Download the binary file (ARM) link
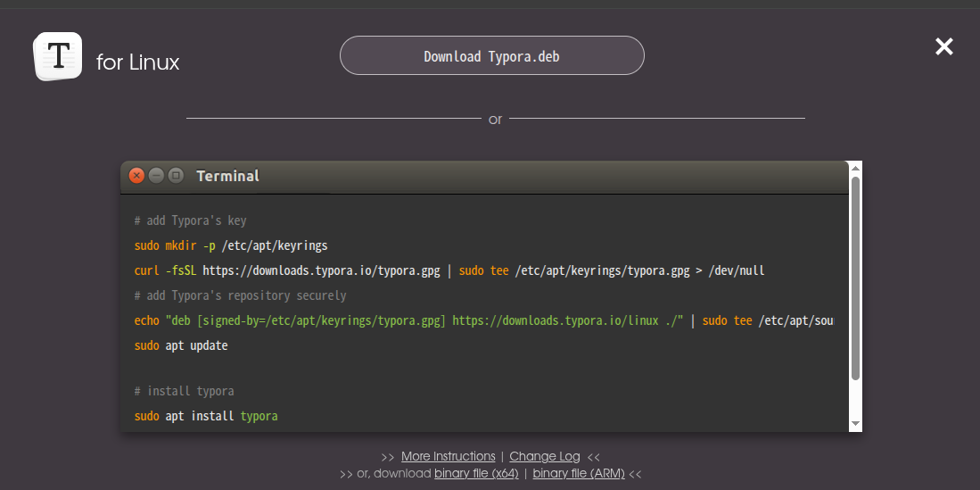The image size is (980, 490). (x=579, y=474)
